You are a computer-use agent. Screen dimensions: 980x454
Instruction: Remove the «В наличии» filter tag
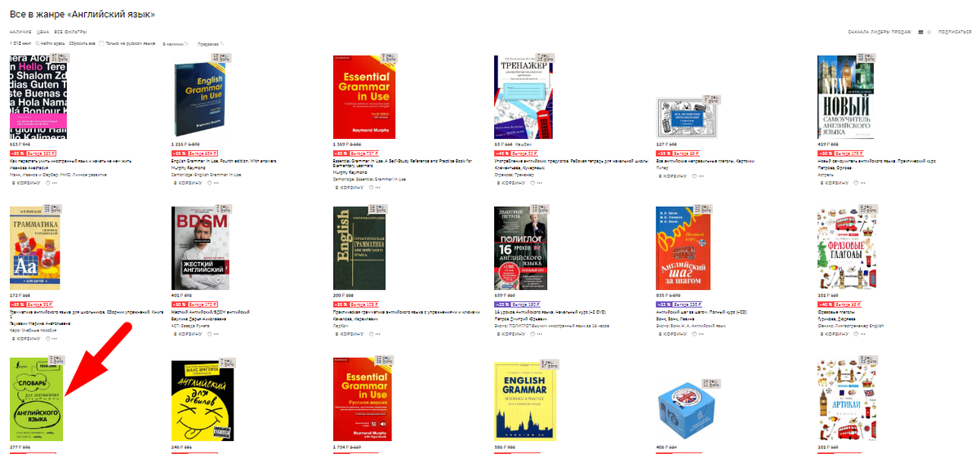pos(186,42)
